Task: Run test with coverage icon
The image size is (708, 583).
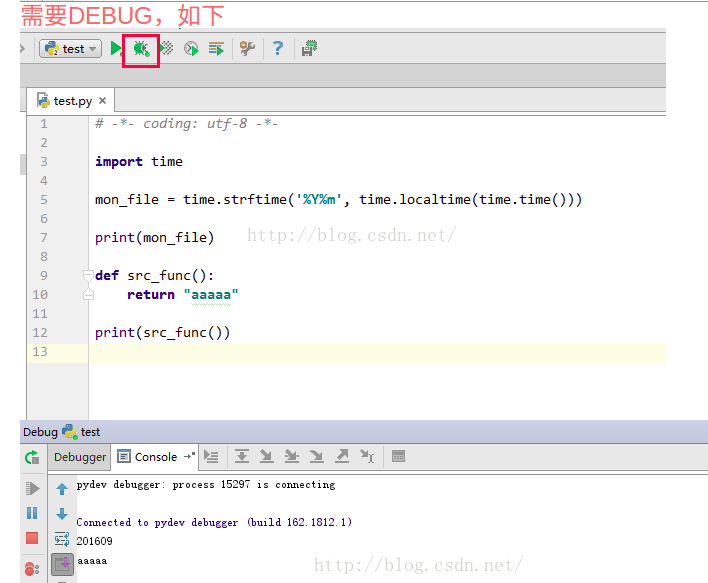Action: click(167, 48)
